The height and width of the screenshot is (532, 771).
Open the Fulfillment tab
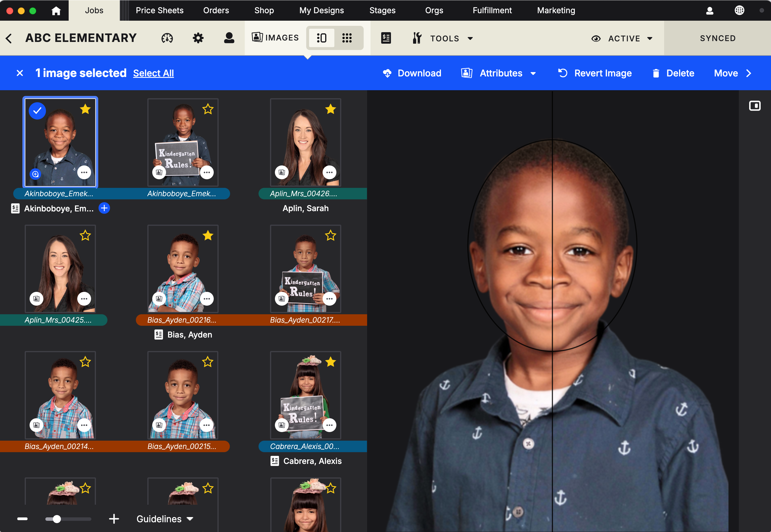click(x=492, y=11)
